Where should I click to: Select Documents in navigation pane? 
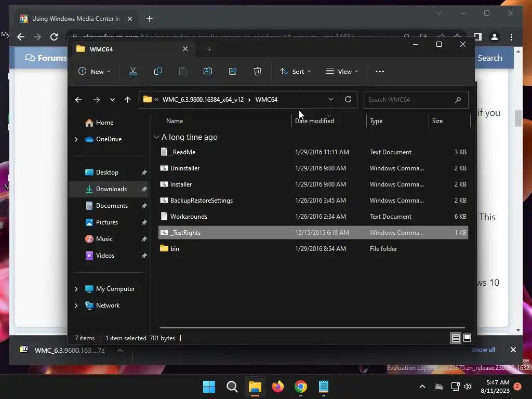pos(109,206)
